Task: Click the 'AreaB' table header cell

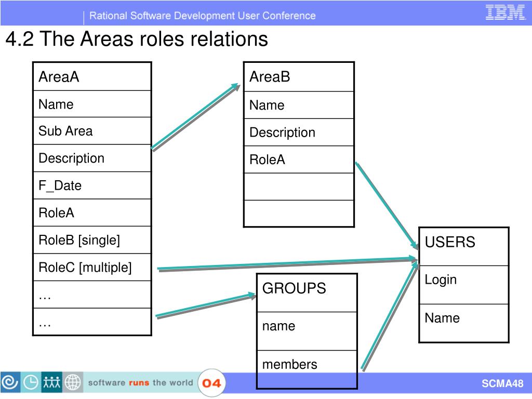Action: pos(299,77)
